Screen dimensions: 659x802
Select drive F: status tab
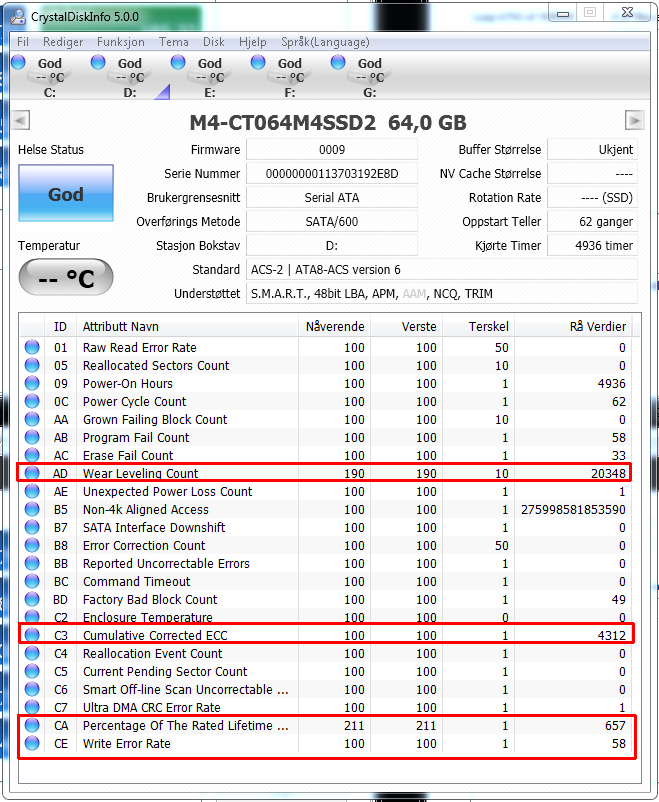[284, 77]
